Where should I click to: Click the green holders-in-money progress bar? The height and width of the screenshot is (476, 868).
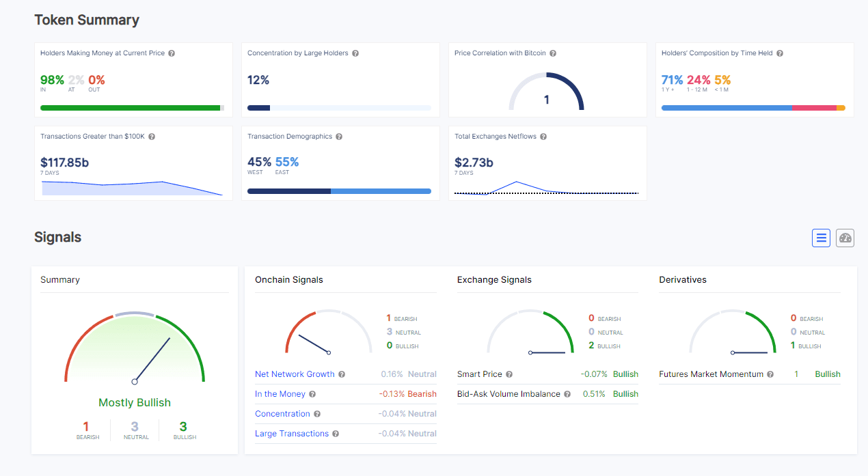click(x=130, y=108)
